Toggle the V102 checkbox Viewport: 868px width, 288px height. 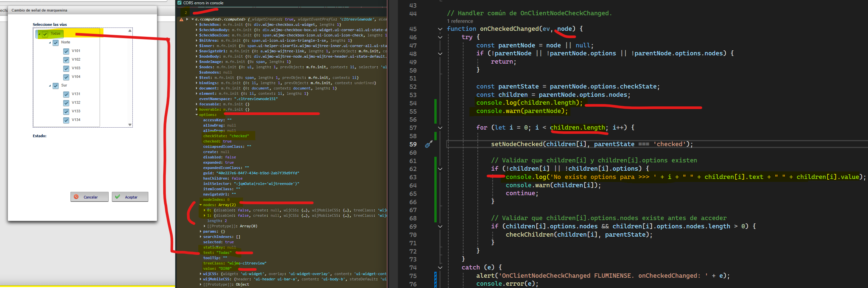point(66,60)
